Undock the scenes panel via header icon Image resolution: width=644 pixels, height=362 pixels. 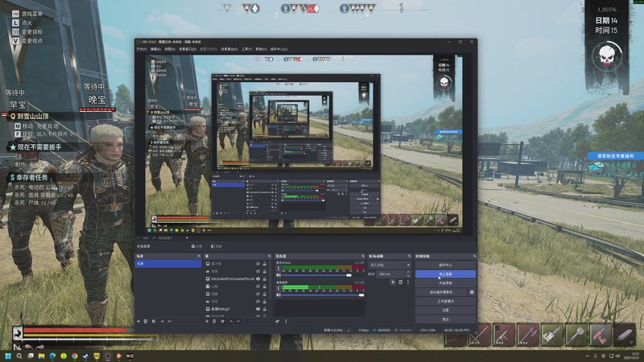[199, 256]
